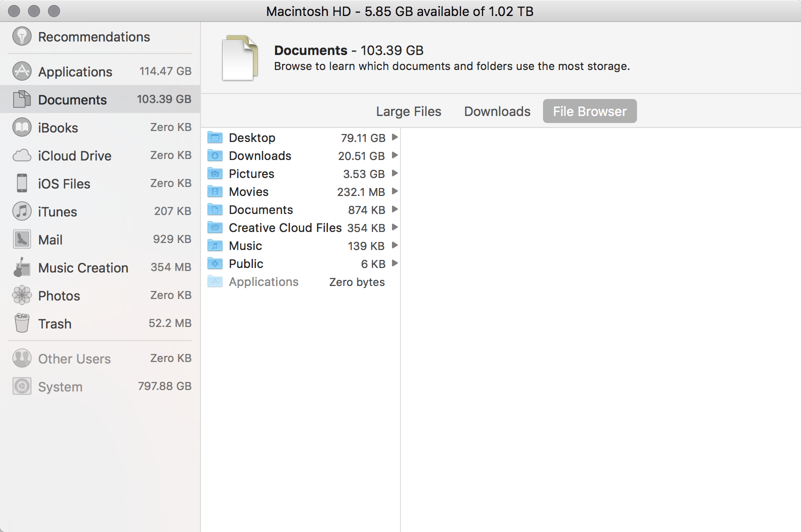Image resolution: width=801 pixels, height=532 pixels.
Task: Expand the Creative Cloud Files arrow
Action: tap(395, 227)
